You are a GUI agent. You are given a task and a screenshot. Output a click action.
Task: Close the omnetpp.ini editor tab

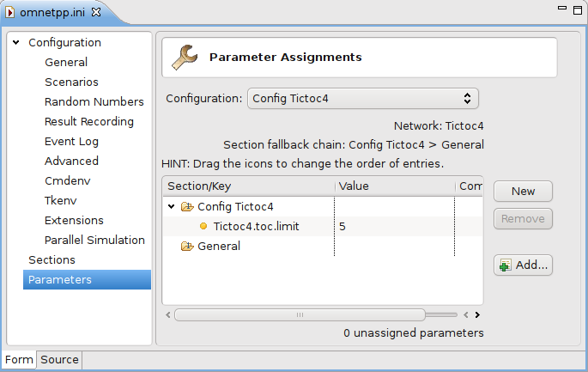pos(96,12)
